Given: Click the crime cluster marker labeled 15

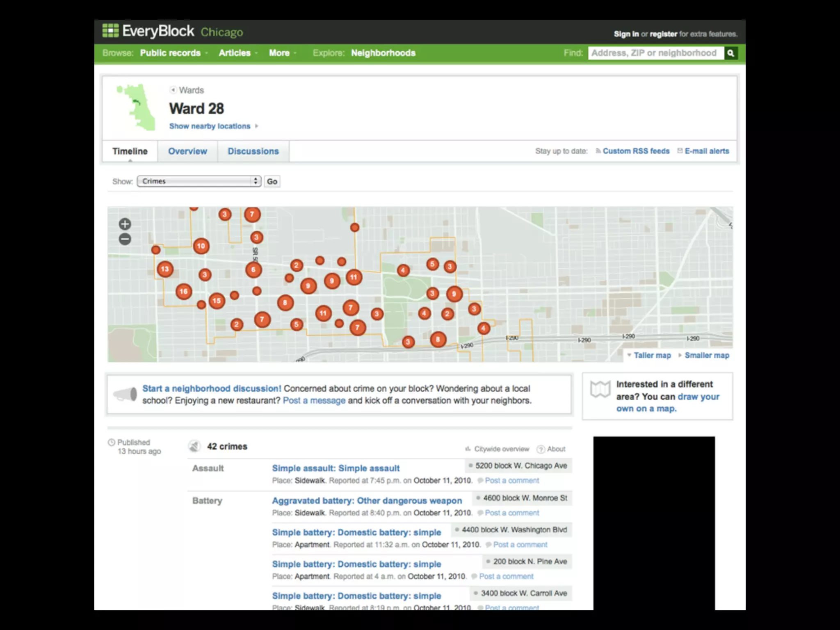Looking at the screenshot, I should pos(217,301).
